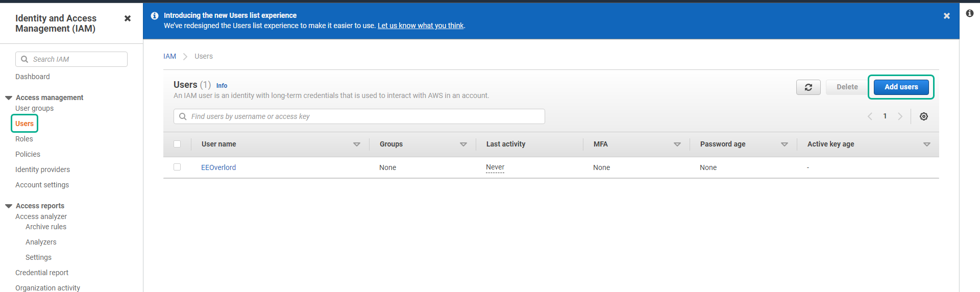The height and width of the screenshot is (292, 980).
Task: Click the info icon in banner
Action: pos(155,16)
